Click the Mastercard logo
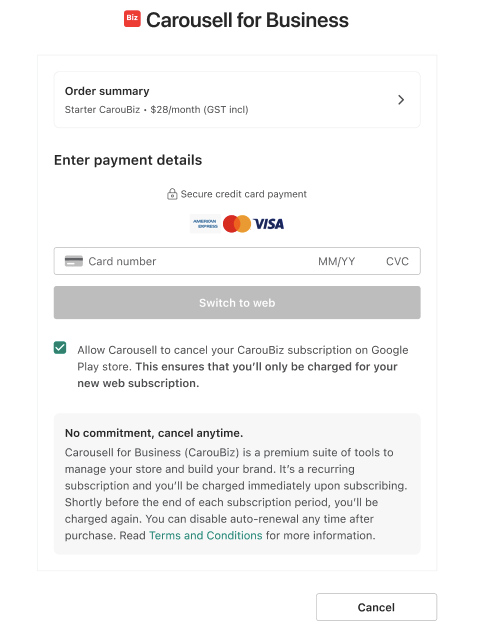 [237, 224]
